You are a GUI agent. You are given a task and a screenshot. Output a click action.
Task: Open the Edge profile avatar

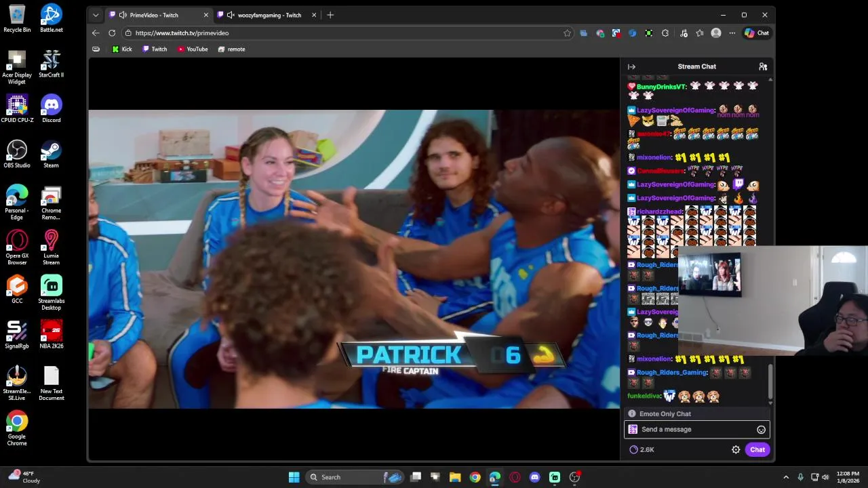click(716, 33)
